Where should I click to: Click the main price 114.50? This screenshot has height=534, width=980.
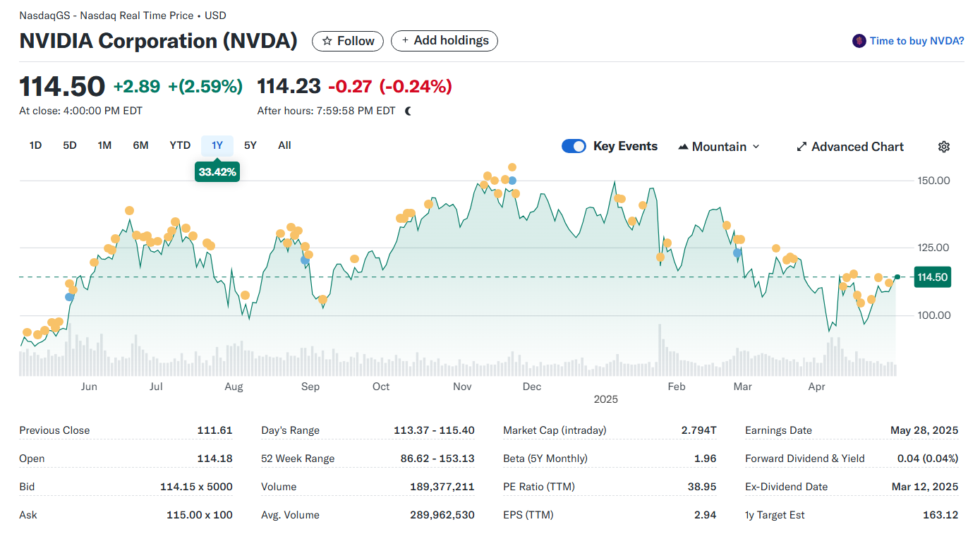coord(62,86)
